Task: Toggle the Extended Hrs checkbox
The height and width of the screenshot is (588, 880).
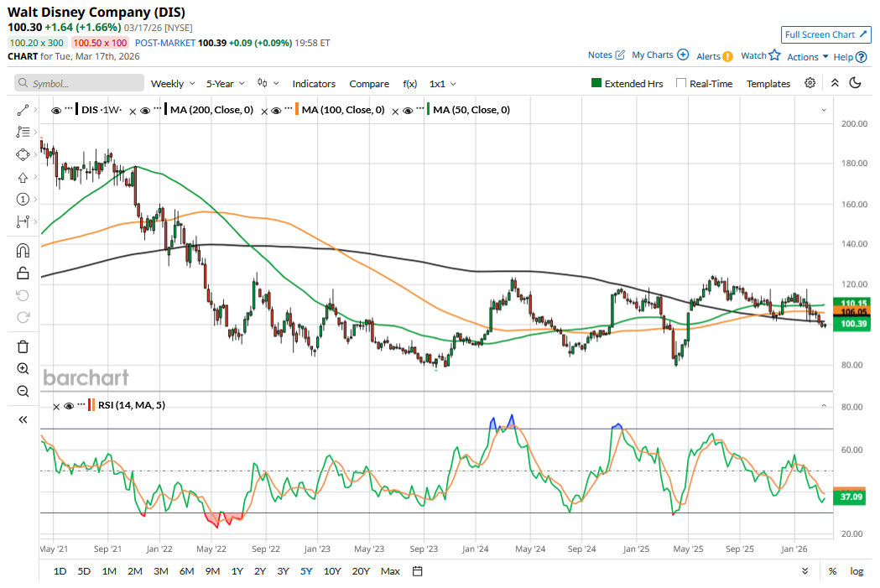Action: 596,84
